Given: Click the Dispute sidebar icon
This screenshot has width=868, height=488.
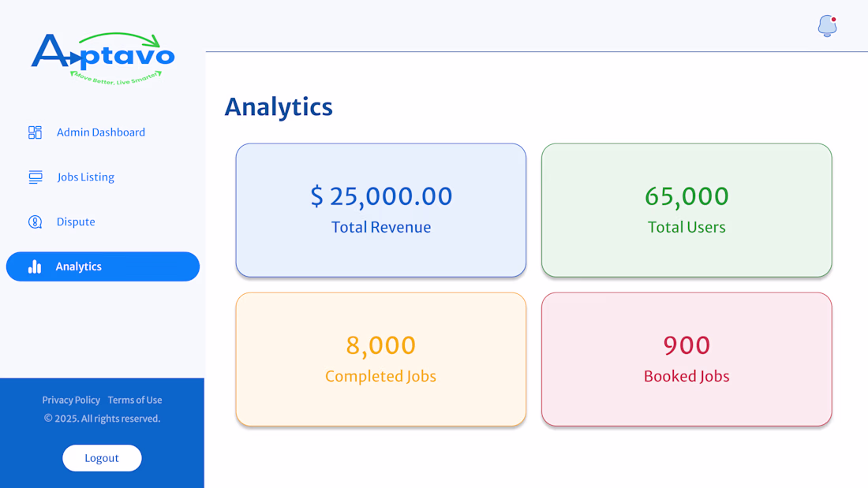Looking at the screenshot, I should pyautogui.click(x=35, y=222).
